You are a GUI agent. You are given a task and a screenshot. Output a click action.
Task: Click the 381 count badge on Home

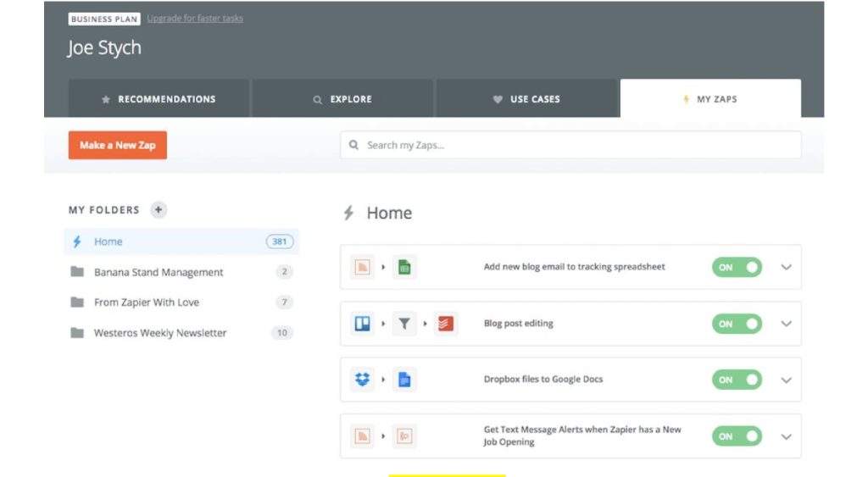tap(280, 241)
